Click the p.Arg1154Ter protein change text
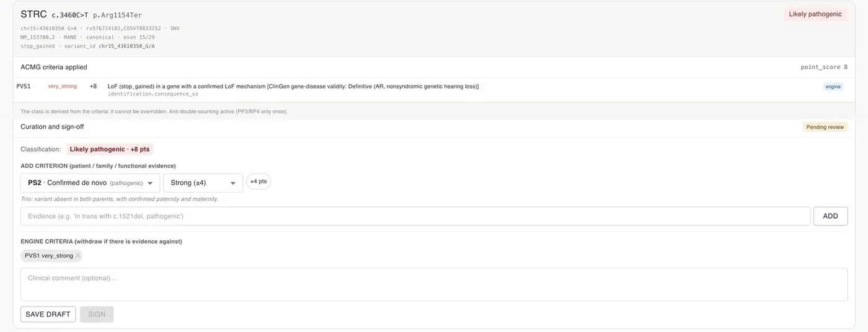 pyautogui.click(x=117, y=15)
